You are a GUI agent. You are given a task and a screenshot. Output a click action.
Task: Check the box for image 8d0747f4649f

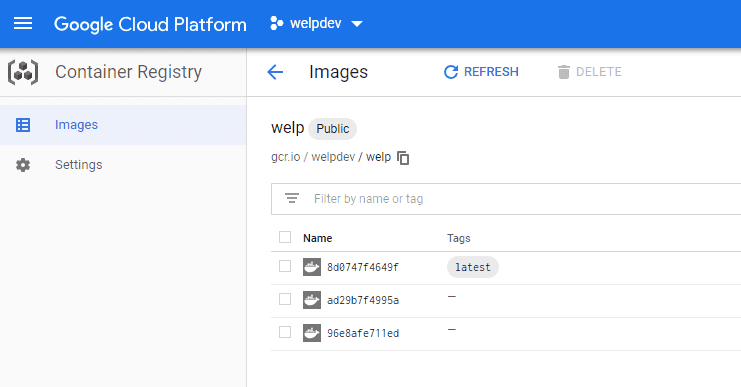[x=285, y=266]
